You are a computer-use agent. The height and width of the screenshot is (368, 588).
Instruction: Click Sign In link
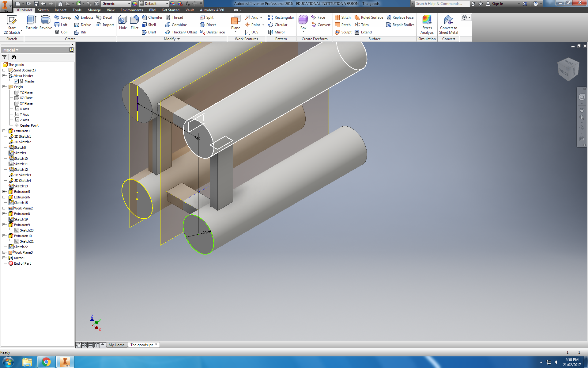495,4
